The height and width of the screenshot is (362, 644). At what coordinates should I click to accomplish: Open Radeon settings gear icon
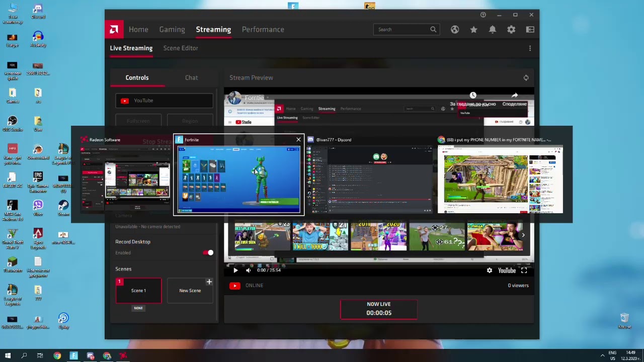[511, 29]
